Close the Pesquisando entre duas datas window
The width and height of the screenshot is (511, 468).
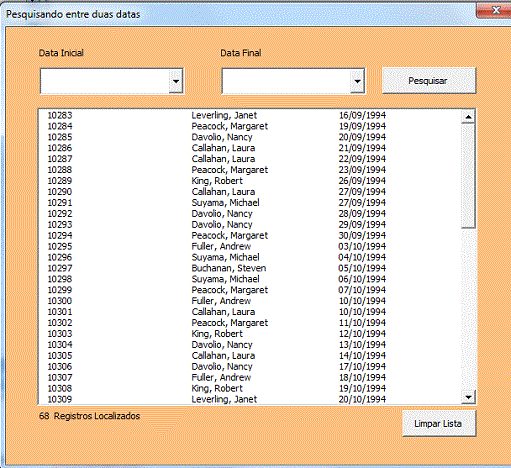pyautogui.click(x=494, y=10)
